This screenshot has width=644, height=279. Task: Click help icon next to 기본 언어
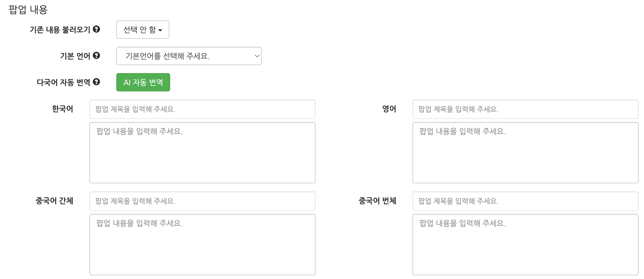coord(96,55)
